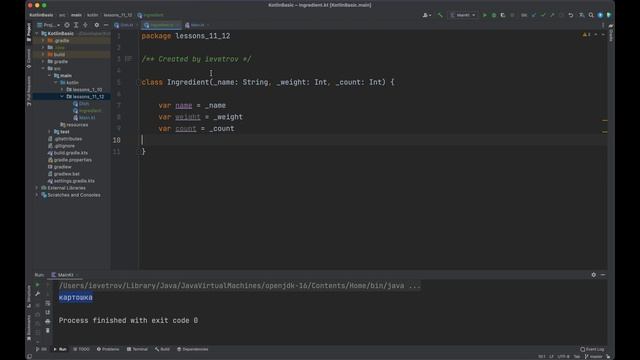The image size is (640, 360).
Task: Click the Toolbox icon at far top right
Action: [x=609, y=15]
